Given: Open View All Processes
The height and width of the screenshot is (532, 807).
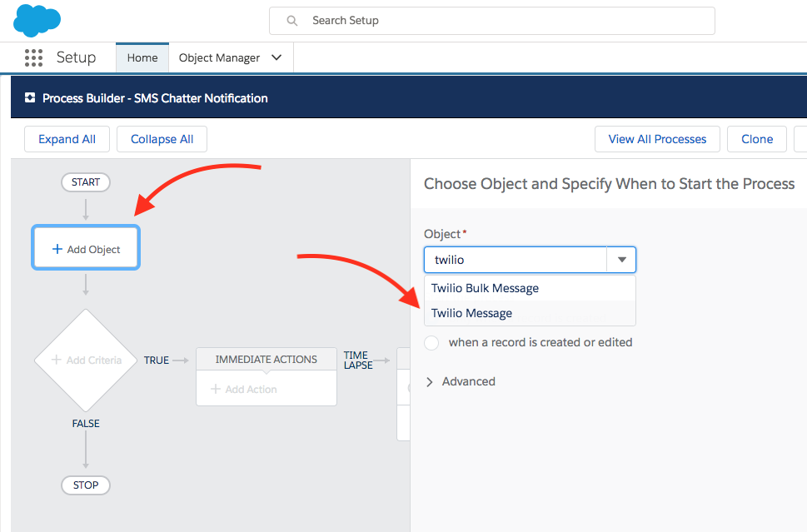Looking at the screenshot, I should 656,138.
